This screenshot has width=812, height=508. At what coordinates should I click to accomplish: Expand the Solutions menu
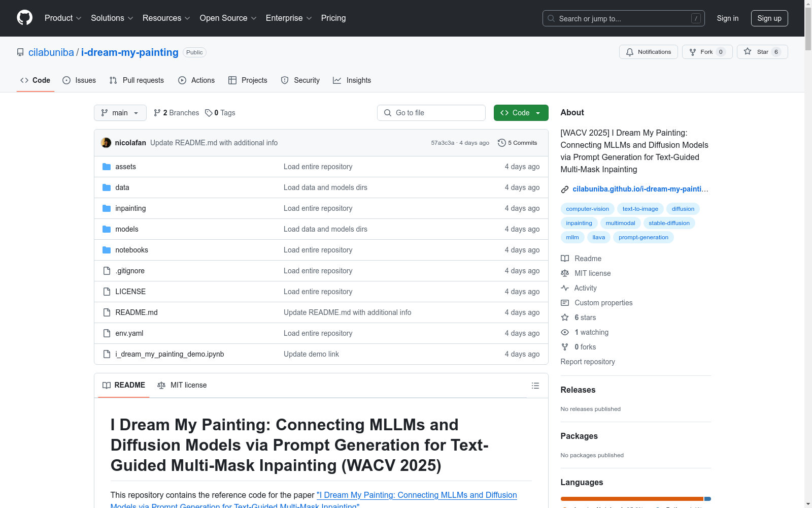click(x=112, y=18)
